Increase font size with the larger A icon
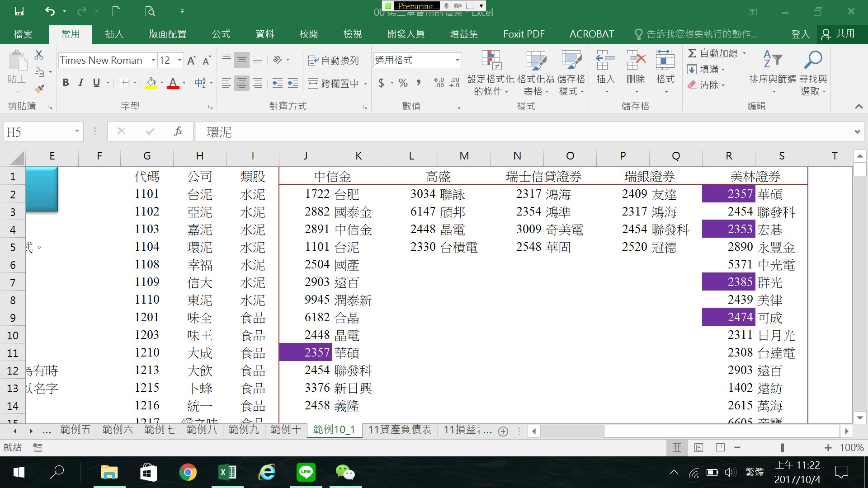 pyautogui.click(x=191, y=61)
